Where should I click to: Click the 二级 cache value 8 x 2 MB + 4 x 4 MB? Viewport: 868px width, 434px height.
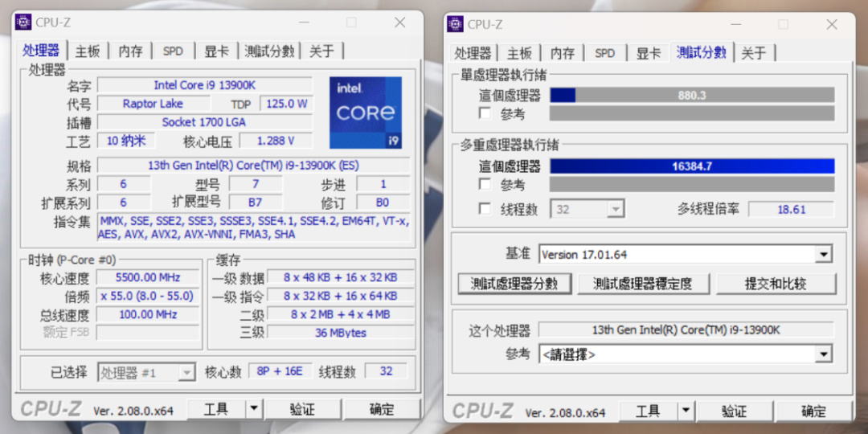tap(341, 314)
